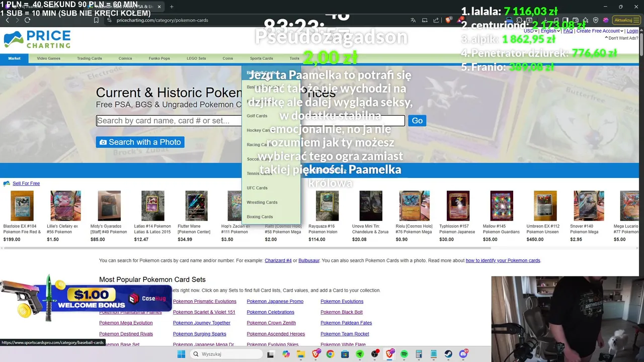Open Blastoise EX #104 card thumbnail
The width and height of the screenshot is (644, 362).
pos(22,206)
